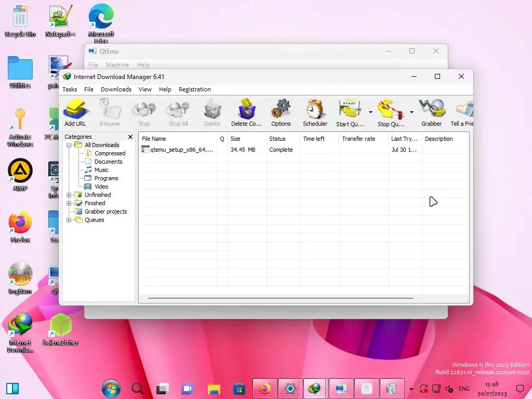The width and height of the screenshot is (532, 399).
Task: Click the 34.45 MB size cell
Action: point(243,150)
